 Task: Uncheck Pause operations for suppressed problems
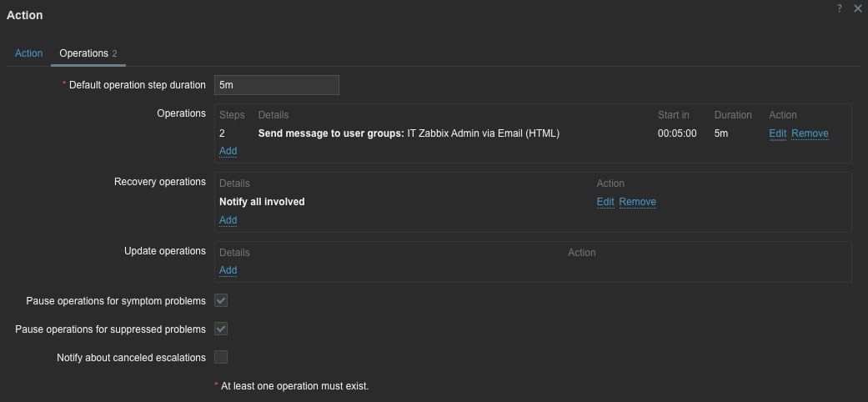click(x=221, y=329)
